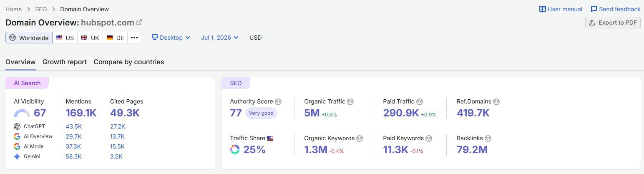Click the globe icon next to Organic Traffic
Screen dimensions: 644x174
pyautogui.click(x=350, y=101)
